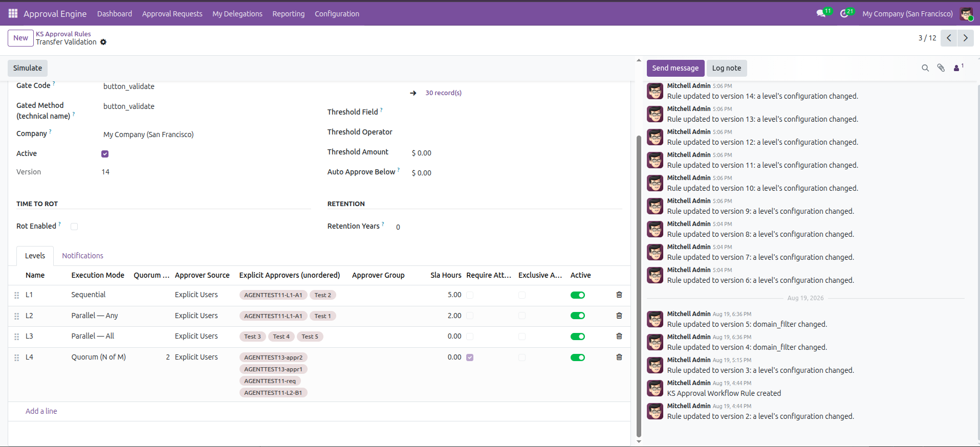980x447 pixels.
Task: Click the Simulate button
Action: (x=28, y=68)
